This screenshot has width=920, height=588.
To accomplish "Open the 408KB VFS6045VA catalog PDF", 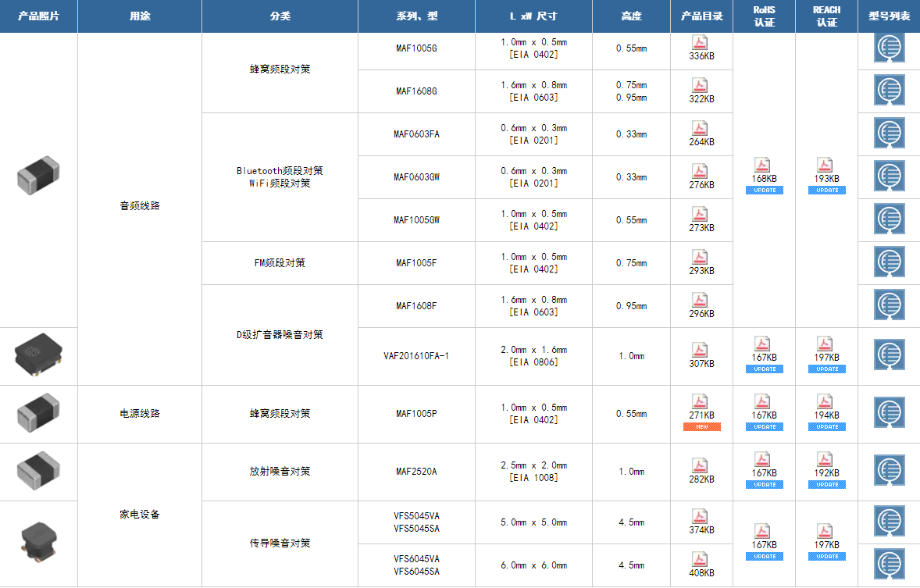I will tap(701, 560).
